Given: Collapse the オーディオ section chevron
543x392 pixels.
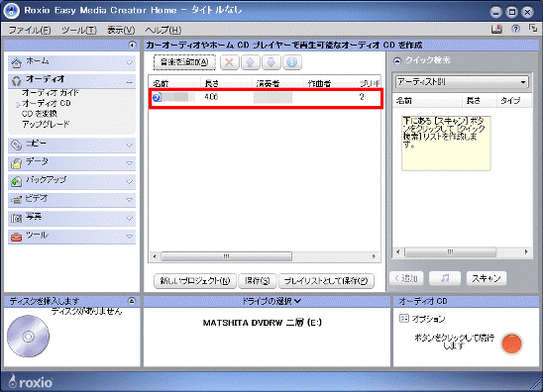Looking at the screenshot, I should [x=129, y=82].
